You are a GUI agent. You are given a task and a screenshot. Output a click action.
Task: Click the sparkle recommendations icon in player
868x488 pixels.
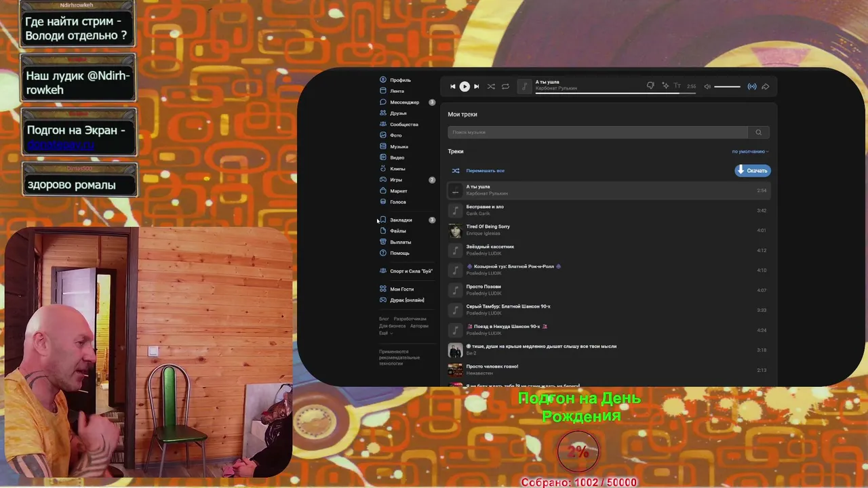[665, 86]
